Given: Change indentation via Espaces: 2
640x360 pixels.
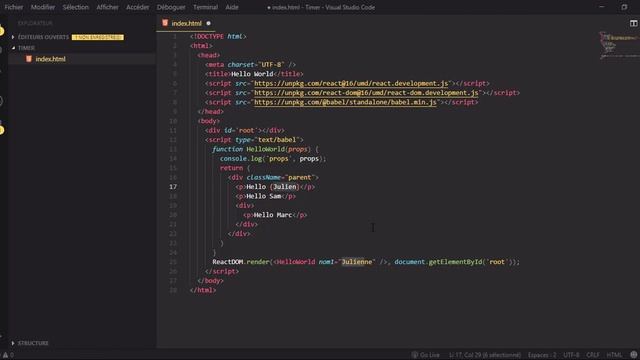Looking at the screenshot, I should [542, 355].
